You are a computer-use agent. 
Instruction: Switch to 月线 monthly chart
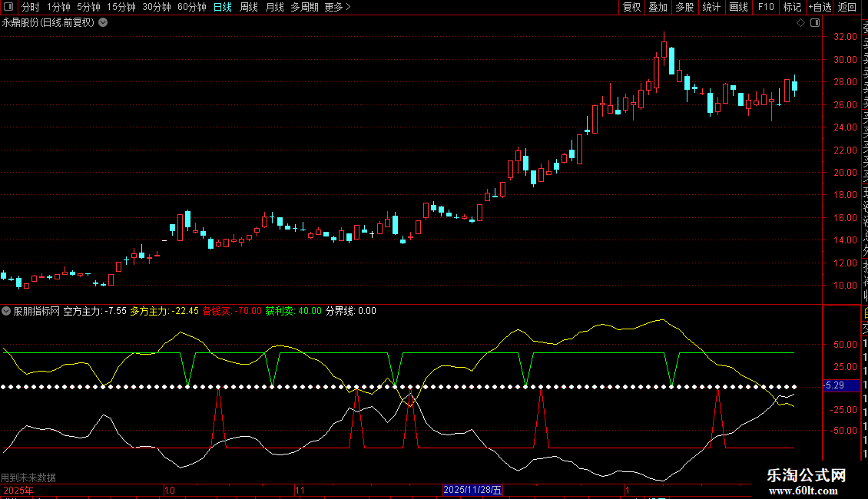(274, 7)
